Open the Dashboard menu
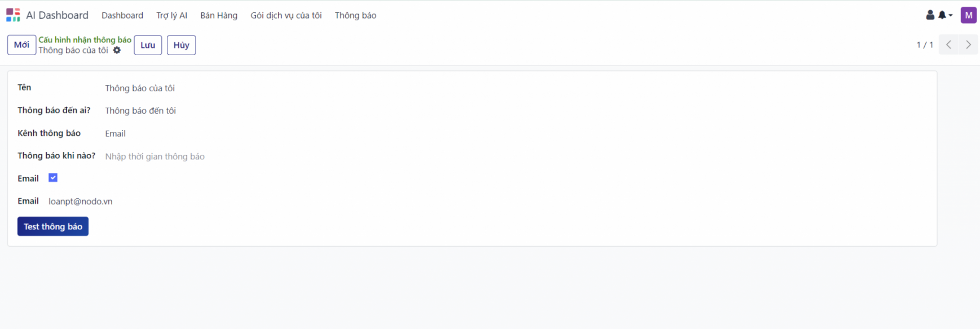The image size is (980, 329). point(122,15)
